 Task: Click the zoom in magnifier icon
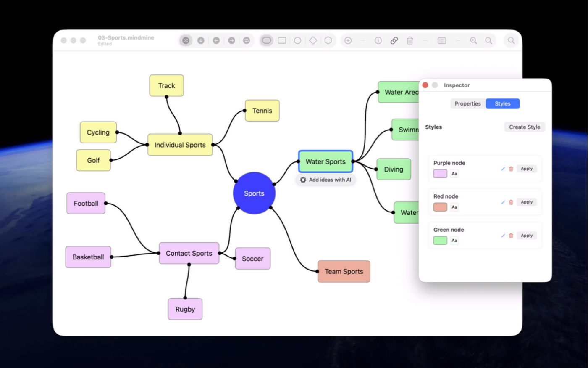(473, 40)
